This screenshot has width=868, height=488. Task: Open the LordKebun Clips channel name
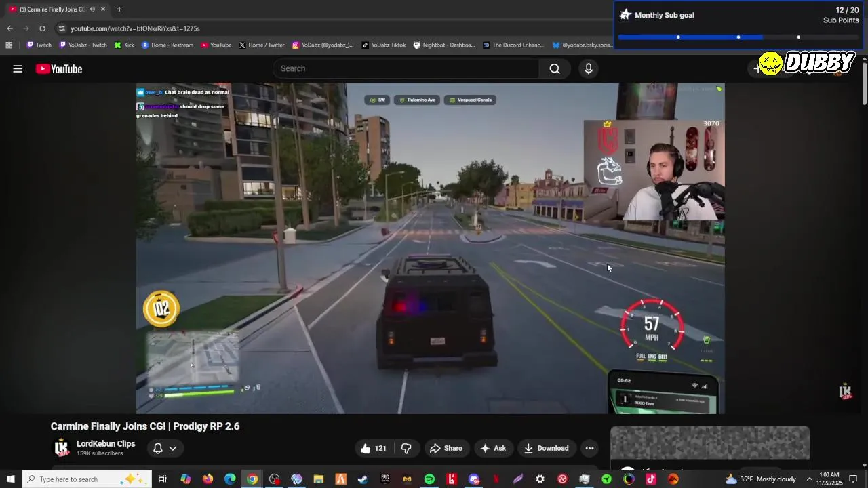[106, 444]
